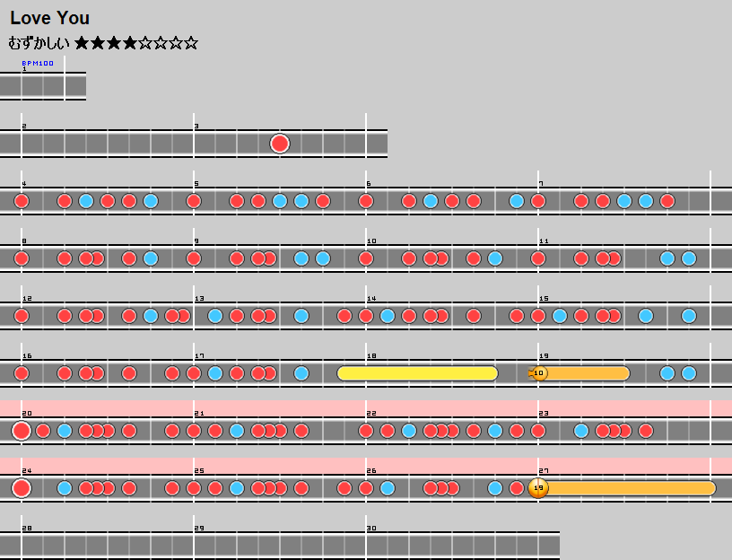Click the first filled difficulty star

(x=83, y=43)
